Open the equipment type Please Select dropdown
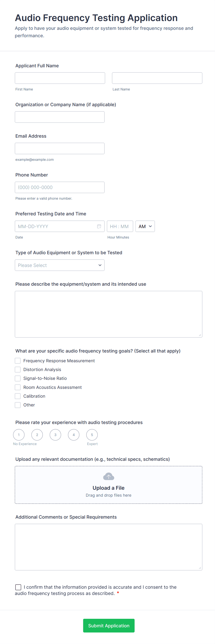The image size is (215, 644). [x=60, y=265]
